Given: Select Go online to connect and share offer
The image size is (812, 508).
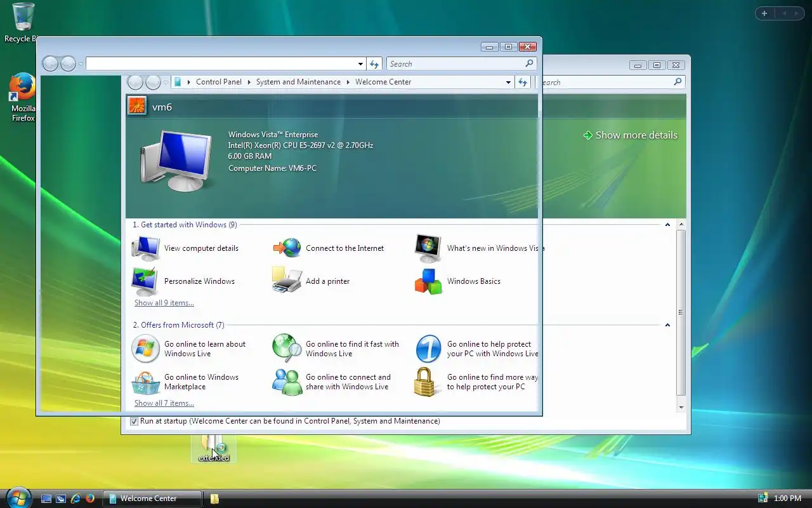Looking at the screenshot, I should point(332,382).
